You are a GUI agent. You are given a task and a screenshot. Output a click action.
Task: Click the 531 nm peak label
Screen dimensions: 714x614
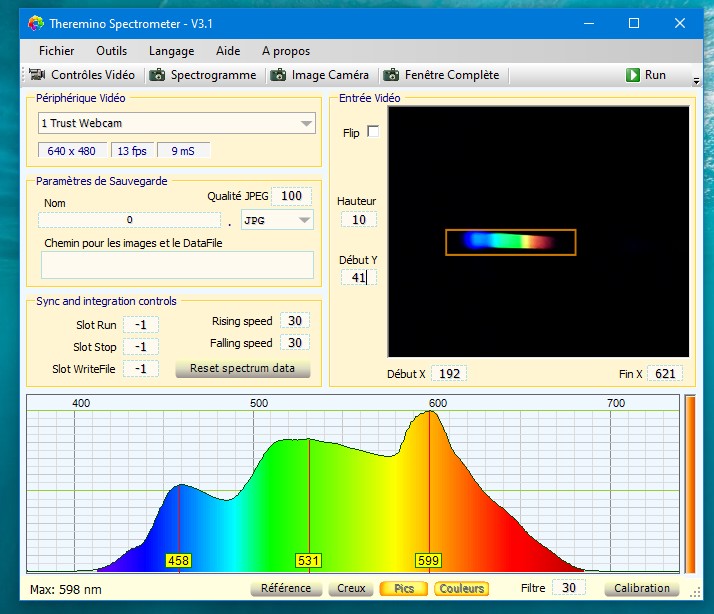pyautogui.click(x=308, y=560)
